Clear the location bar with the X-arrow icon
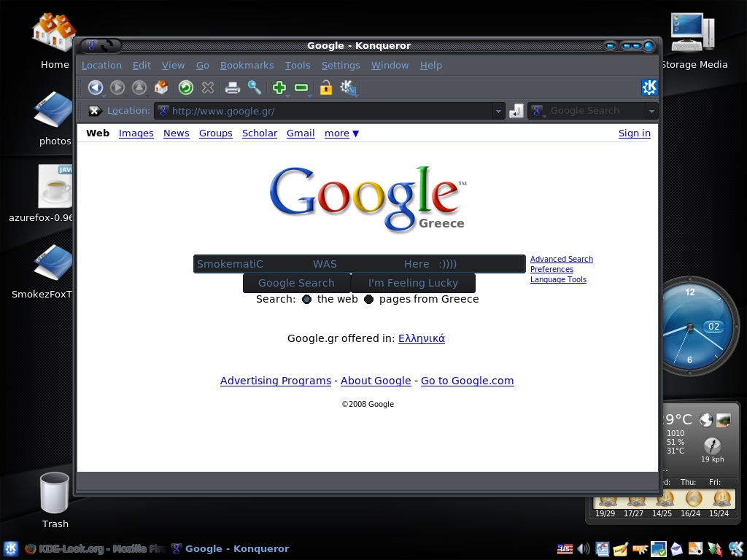Image resolution: width=747 pixels, height=560 pixels. [95, 111]
